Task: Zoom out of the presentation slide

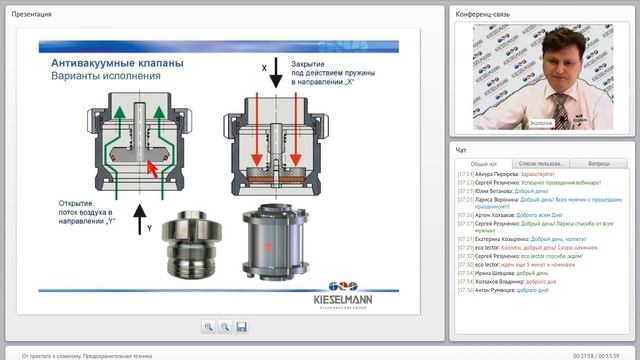Action: coord(225,327)
